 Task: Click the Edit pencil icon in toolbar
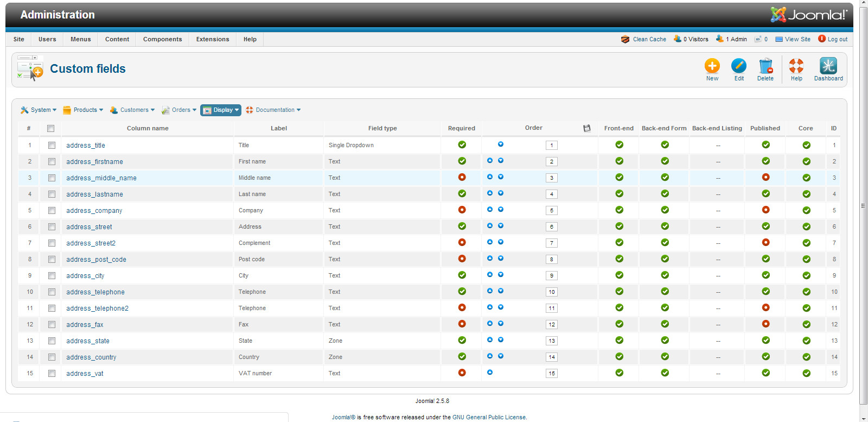click(739, 66)
